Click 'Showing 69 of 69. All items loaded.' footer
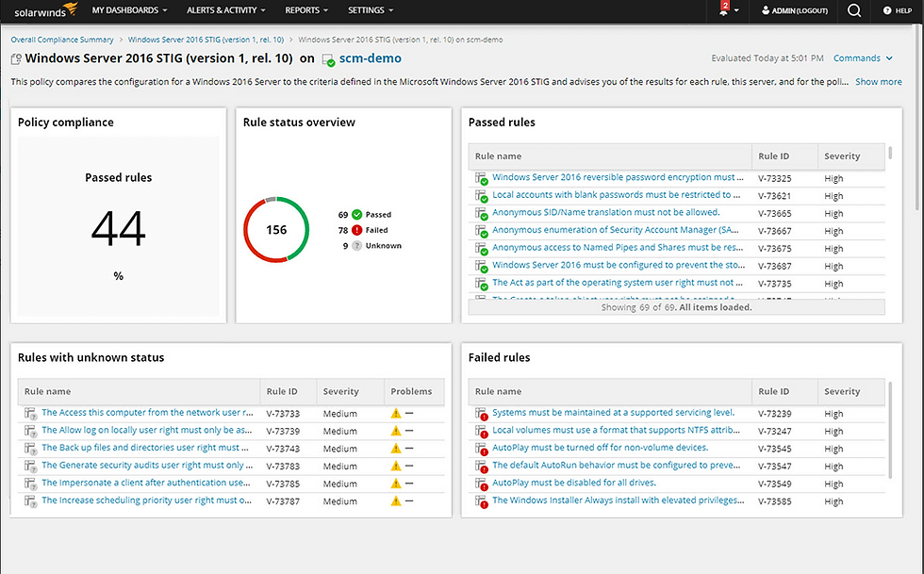Screen dimensions: 924x574 [x=677, y=307]
